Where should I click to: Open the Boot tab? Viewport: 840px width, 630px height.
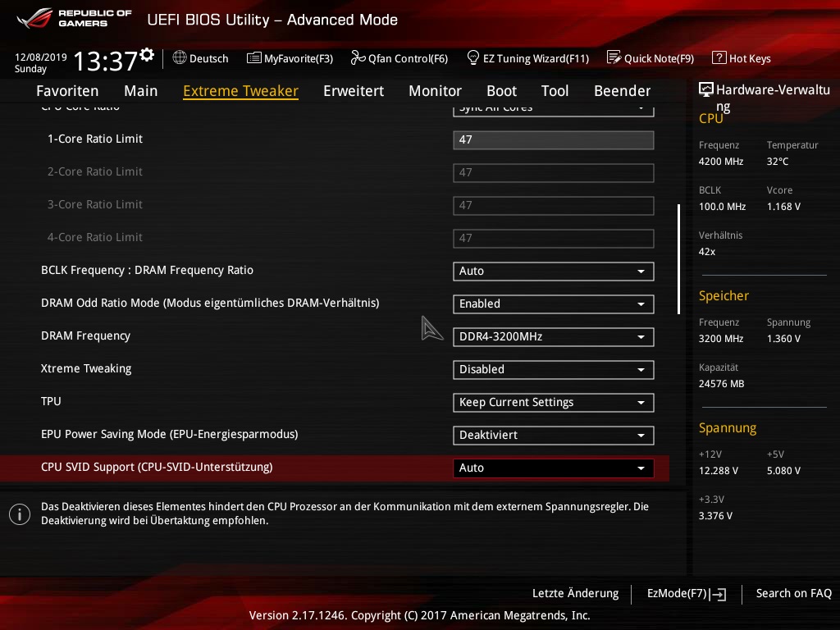[501, 90]
